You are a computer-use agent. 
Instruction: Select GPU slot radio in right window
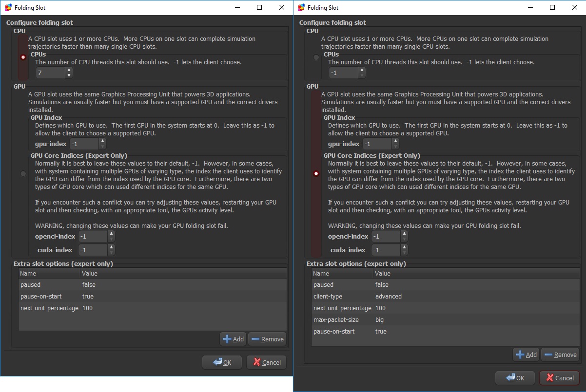coord(316,174)
